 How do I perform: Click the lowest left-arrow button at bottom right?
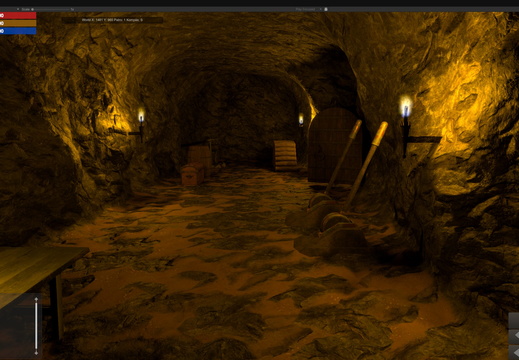point(515,352)
